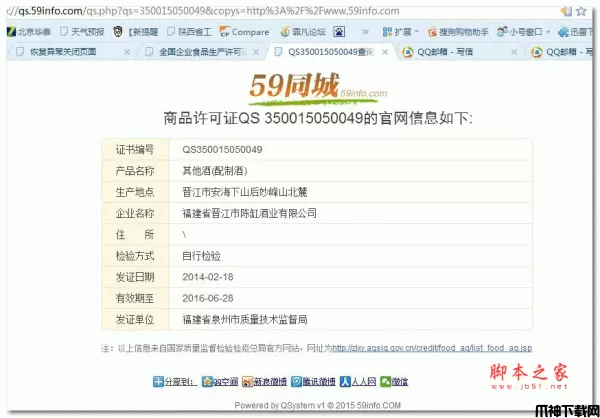Click the 检验方式 row label
Screen dimensions: 600x418
tap(135, 256)
